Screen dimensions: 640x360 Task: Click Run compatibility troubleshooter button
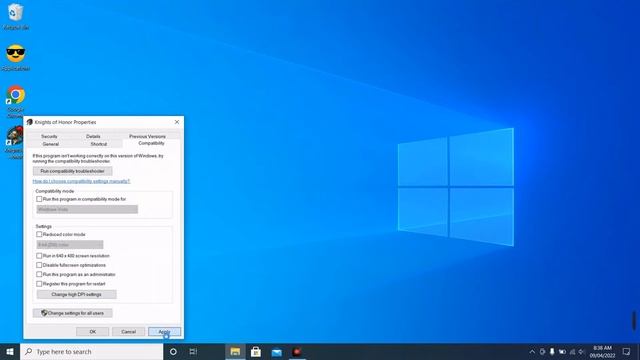point(72,171)
